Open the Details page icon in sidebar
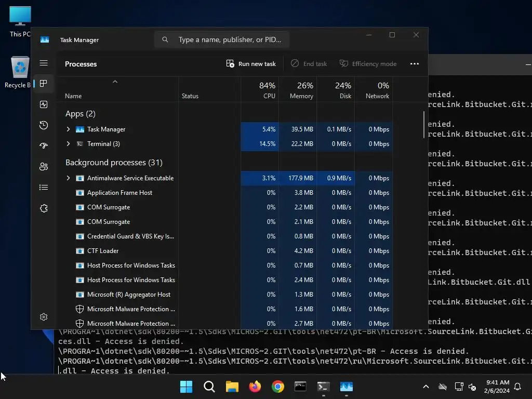This screenshot has height=399, width=532. 44,187
